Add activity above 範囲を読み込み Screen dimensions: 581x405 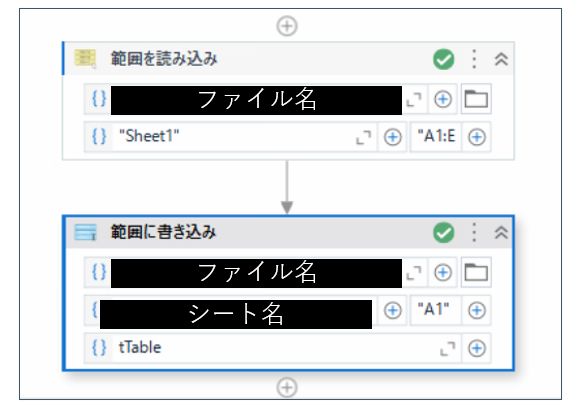(x=287, y=26)
